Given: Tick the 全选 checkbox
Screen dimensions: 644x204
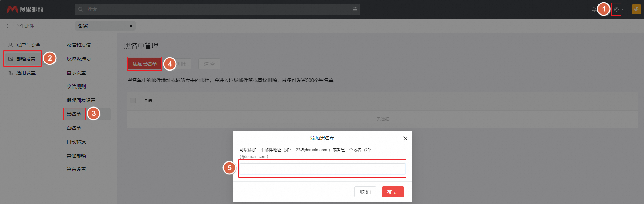Looking at the screenshot, I should (x=133, y=101).
